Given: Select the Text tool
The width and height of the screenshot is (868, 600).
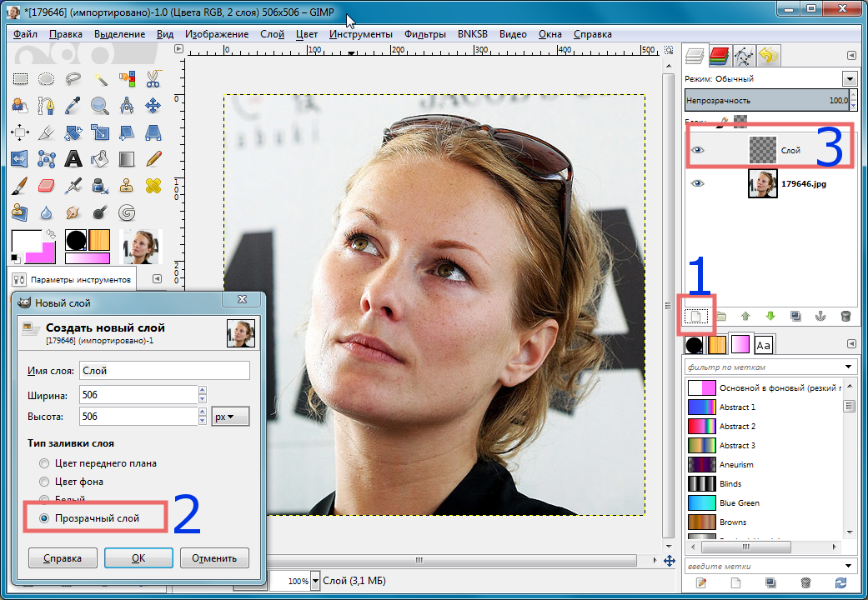Looking at the screenshot, I should tap(73, 159).
